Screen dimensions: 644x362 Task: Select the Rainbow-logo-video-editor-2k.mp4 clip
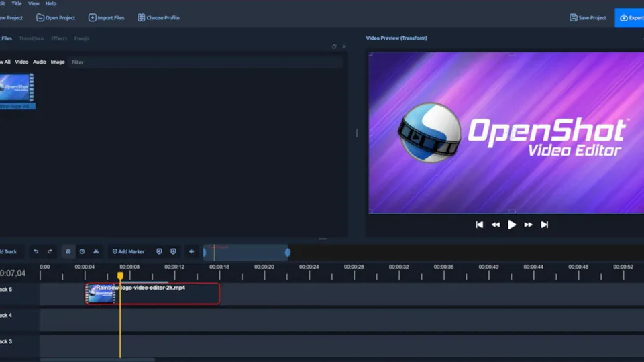152,294
